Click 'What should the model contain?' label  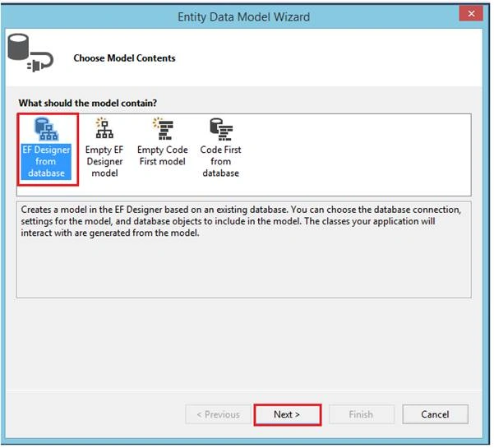pyautogui.click(x=88, y=104)
